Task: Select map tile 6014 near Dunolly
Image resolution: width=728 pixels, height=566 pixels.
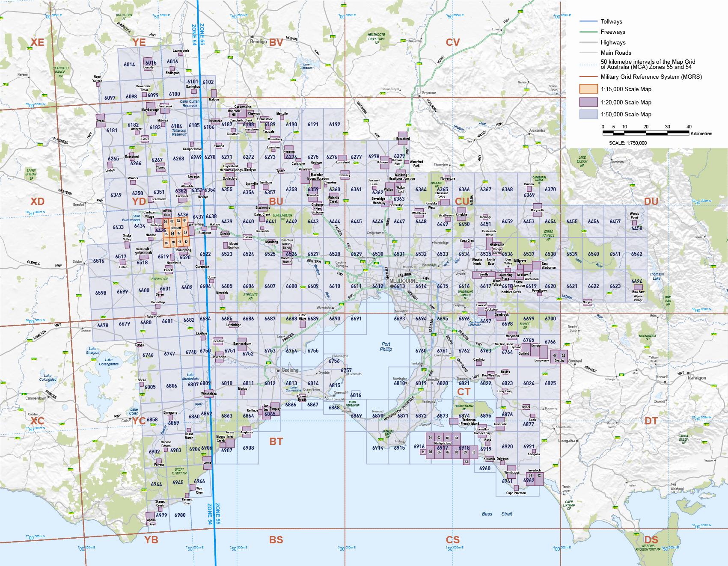Action: pos(129,65)
